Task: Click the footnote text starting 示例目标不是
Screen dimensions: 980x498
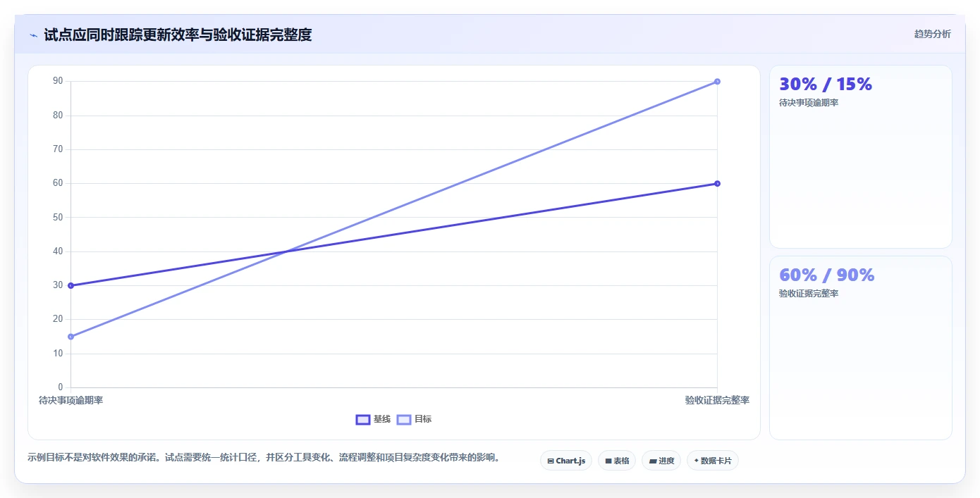Action: [265, 458]
